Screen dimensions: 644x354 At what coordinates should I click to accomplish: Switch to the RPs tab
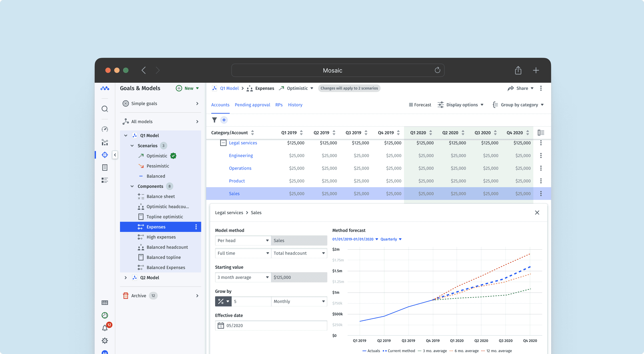(x=279, y=105)
